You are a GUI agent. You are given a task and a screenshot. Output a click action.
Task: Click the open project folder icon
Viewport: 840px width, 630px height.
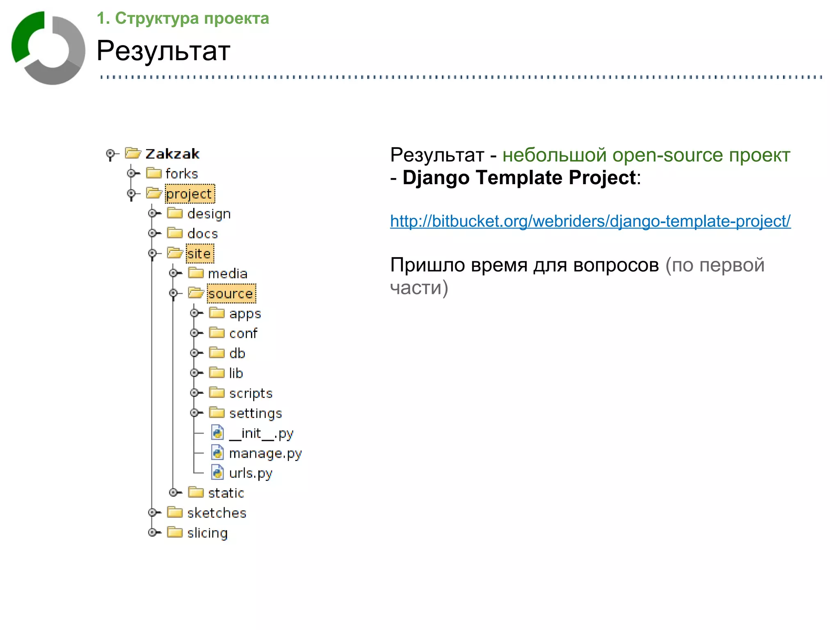coord(154,193)
